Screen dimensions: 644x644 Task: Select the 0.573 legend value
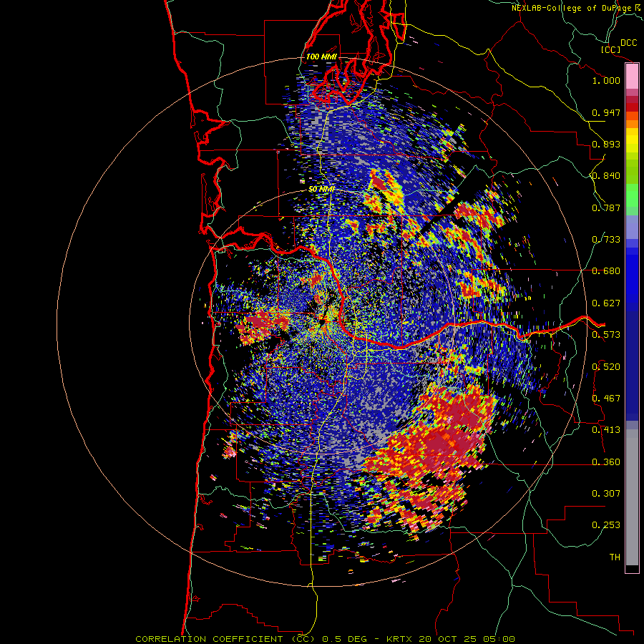(606, 335)
